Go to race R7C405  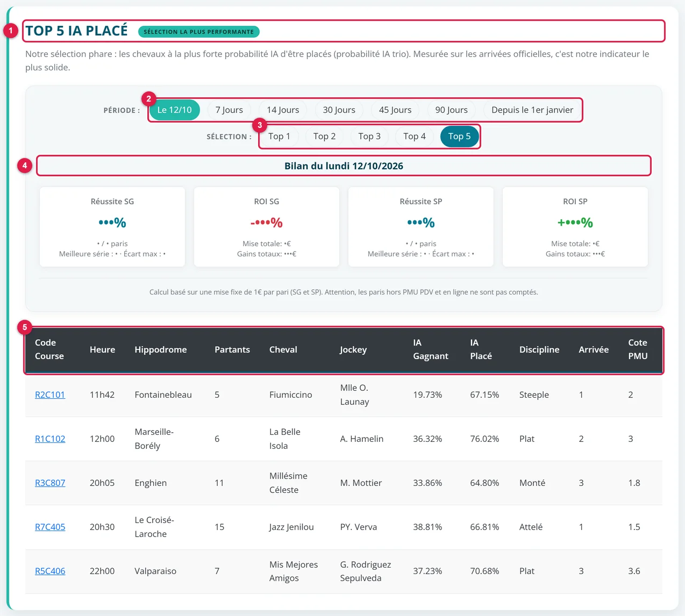click(50, 527)
